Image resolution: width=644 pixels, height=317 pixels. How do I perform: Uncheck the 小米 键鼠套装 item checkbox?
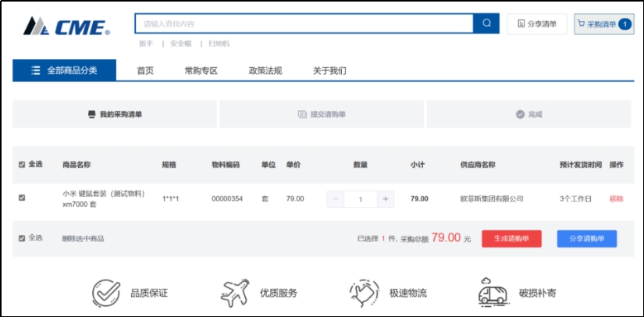point(22,198)
